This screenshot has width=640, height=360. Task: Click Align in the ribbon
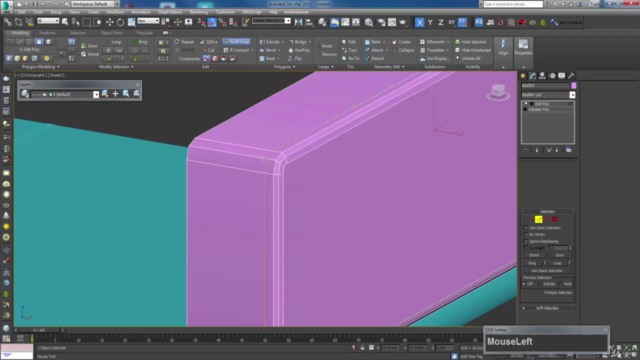click(503, 47)
